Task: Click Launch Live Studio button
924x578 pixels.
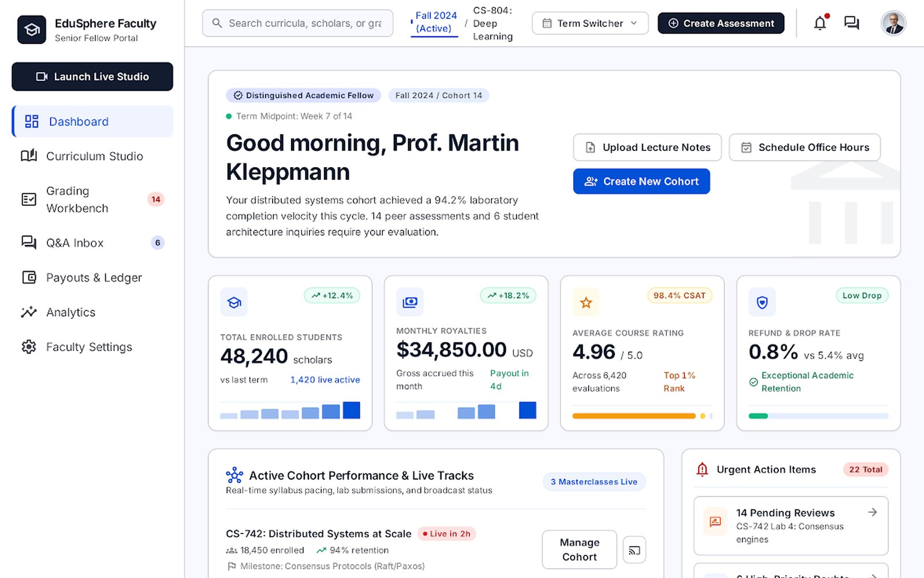Action: click(92, 76)
